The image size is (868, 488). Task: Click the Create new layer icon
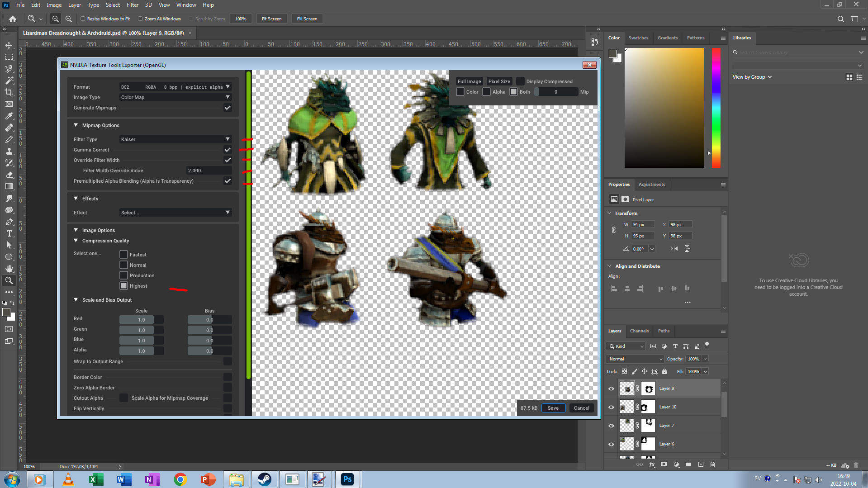[x=701, y=464]
